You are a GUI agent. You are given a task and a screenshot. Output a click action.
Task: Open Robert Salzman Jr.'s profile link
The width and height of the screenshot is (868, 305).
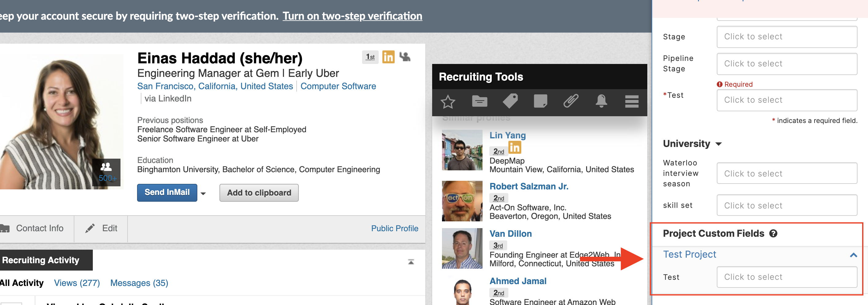pos(529,186)
